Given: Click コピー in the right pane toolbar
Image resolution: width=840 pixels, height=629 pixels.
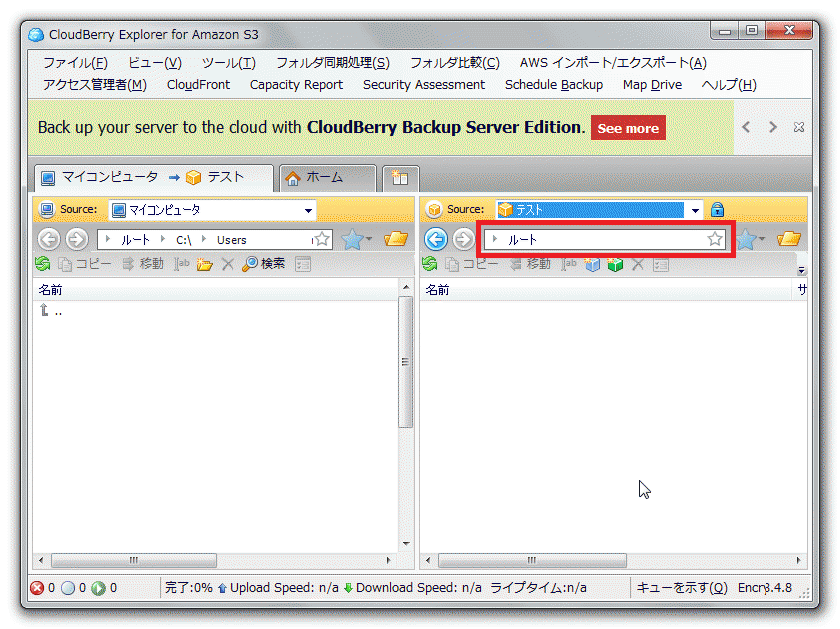Looking at the screenshot, I should tap(471, 264).
